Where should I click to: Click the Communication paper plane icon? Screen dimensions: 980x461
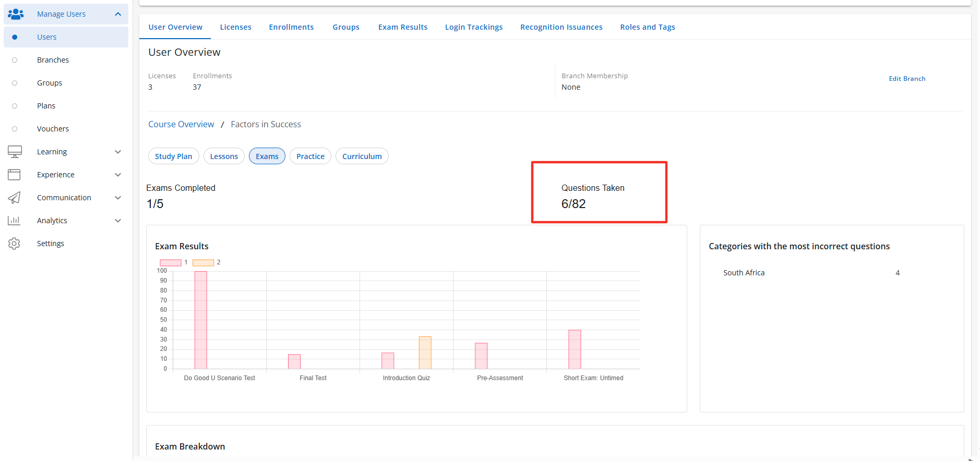(14, 198)
